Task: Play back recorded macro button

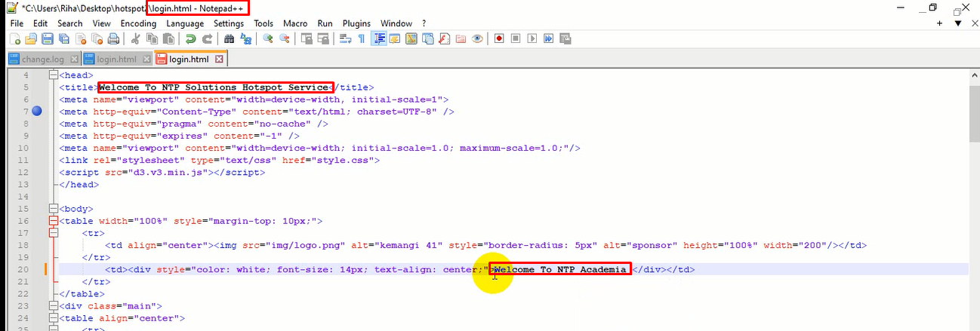Action: pyautogui.click(x=532, y=38)
